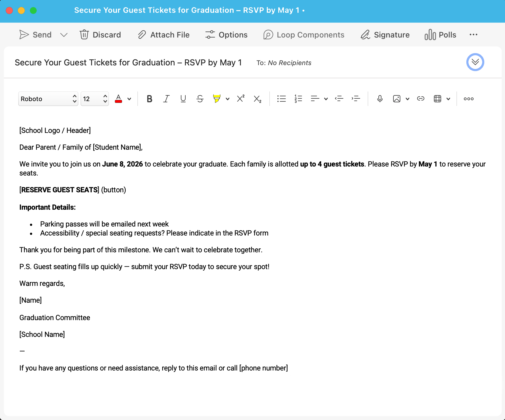The image size is (505, 420).
Task: Click the 'If you have any questions' footer line
Action: [x=154, y=368]
